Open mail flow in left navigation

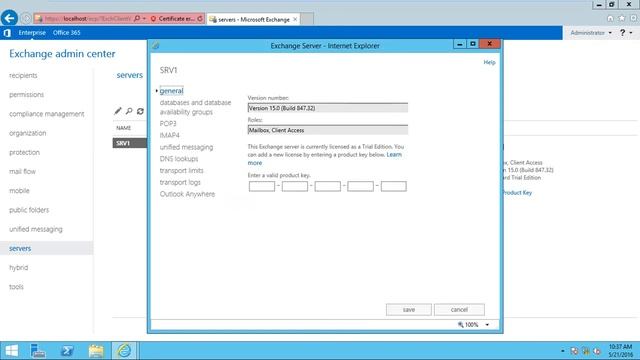[x=22, y=171]
